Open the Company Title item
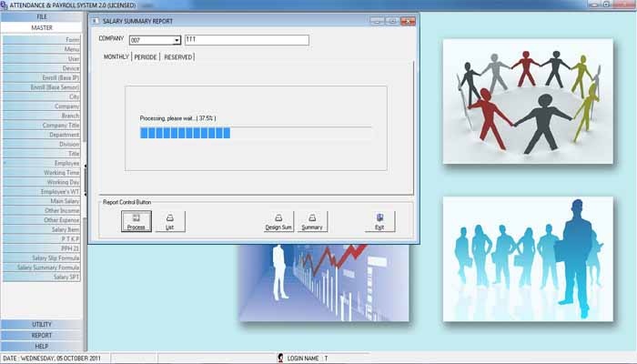This screenshot has height=364, width=637. click(x=42, y=126)
